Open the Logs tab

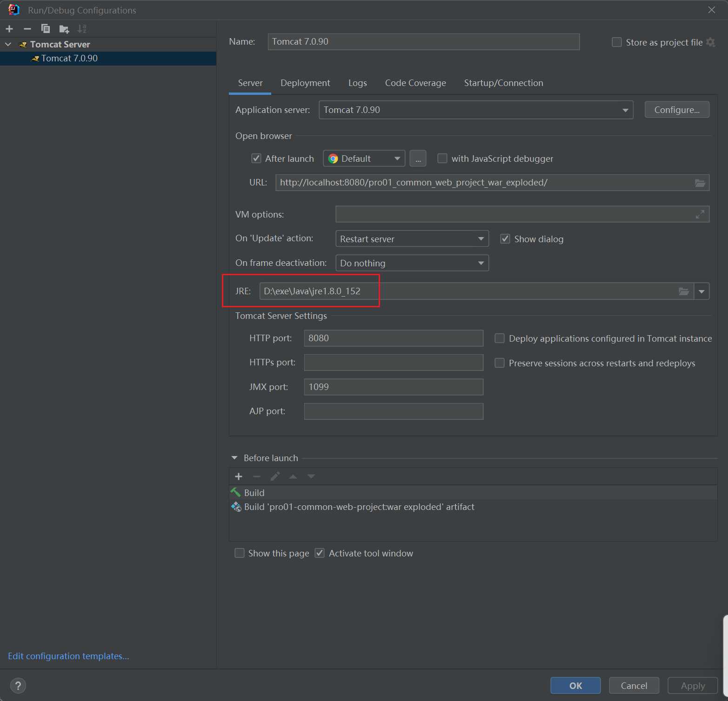pyautogui.click(x=358, y=83)
